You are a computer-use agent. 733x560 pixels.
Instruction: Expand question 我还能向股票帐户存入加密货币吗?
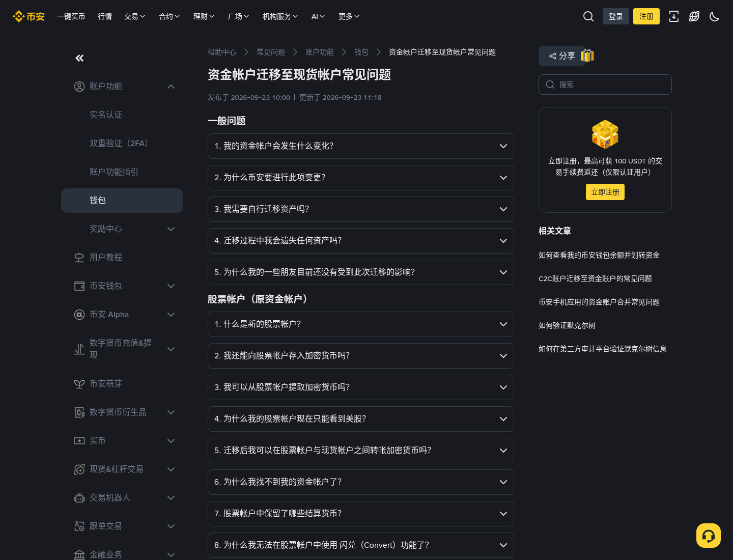(x=361, y=356)
